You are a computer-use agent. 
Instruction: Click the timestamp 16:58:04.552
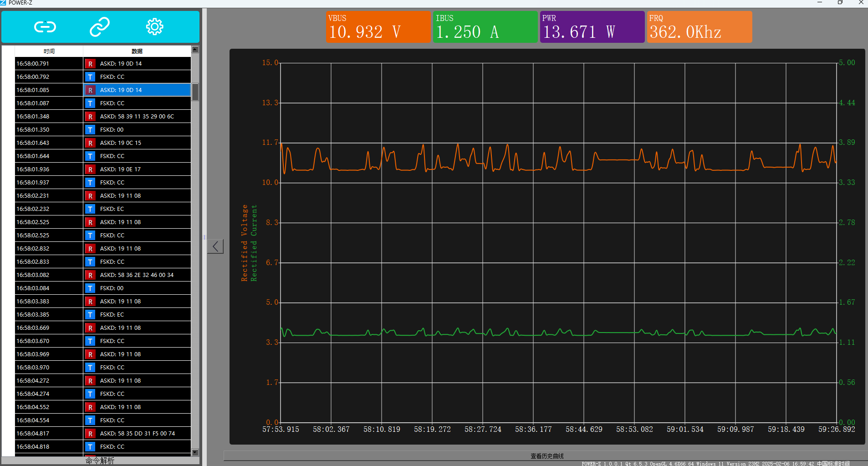click(33, 407)
